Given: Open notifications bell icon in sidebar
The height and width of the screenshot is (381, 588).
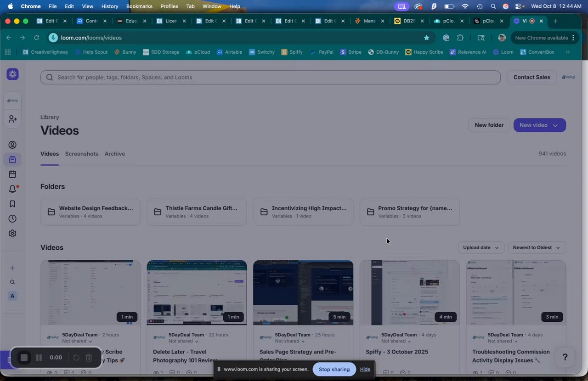Looking at the screenshot, I should tap(12, 189).
